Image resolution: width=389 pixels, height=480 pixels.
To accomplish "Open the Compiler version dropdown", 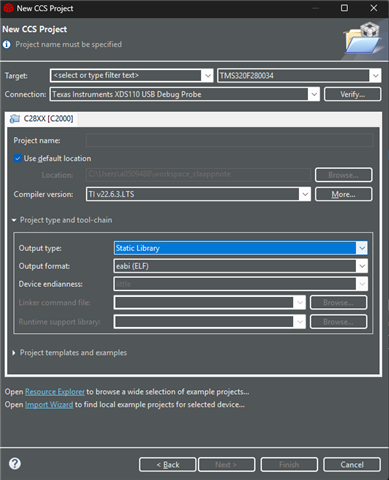I will pos(305,194).
